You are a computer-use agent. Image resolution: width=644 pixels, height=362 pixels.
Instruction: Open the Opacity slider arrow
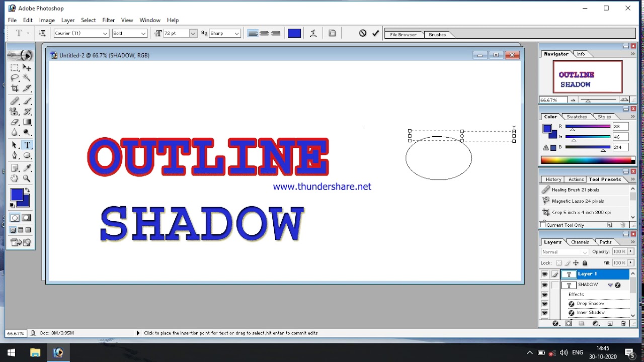click(x=629, y=252)
